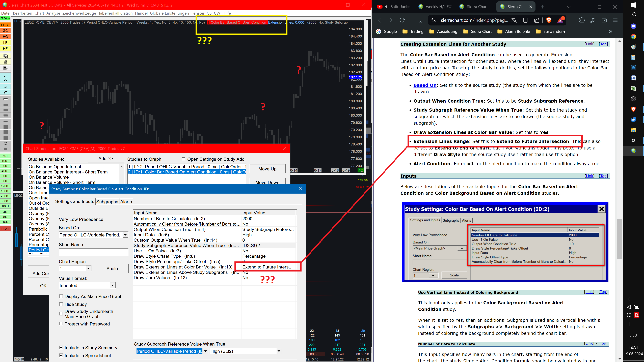The width and height of the screenshot is (644, 362).
Task: Switch to the Subgraphs tab
Action: (x=107, y=202)
